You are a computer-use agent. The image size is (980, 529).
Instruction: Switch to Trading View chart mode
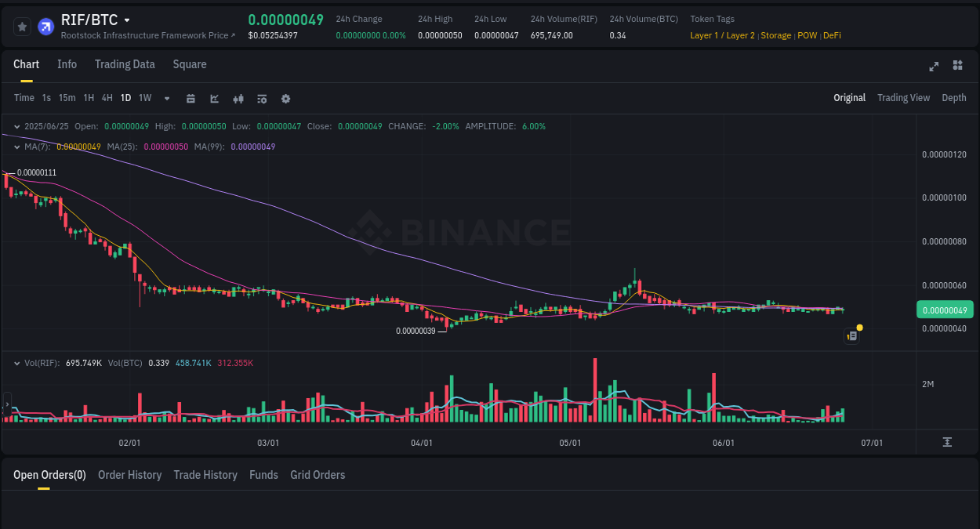[903, 98]
